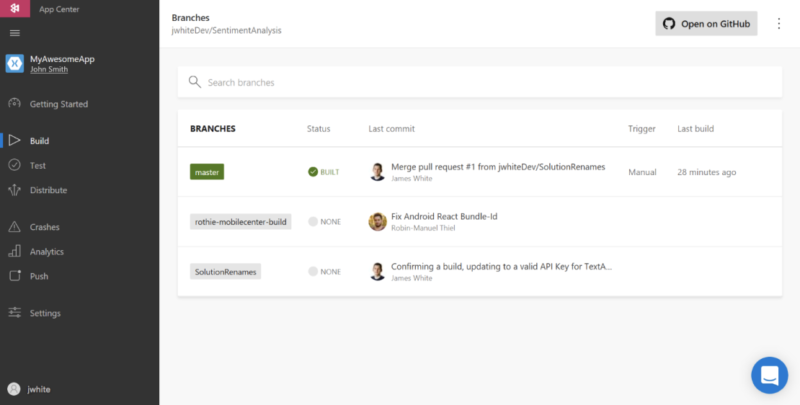Focus the Search branches field
Viewport: 800px width, 405px height.
[480, 82]
